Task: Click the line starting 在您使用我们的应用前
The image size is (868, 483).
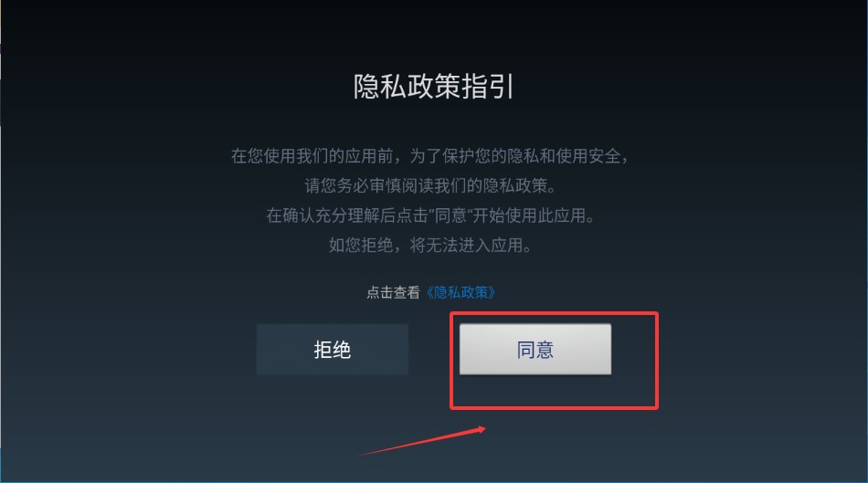Action: point(430,156)
